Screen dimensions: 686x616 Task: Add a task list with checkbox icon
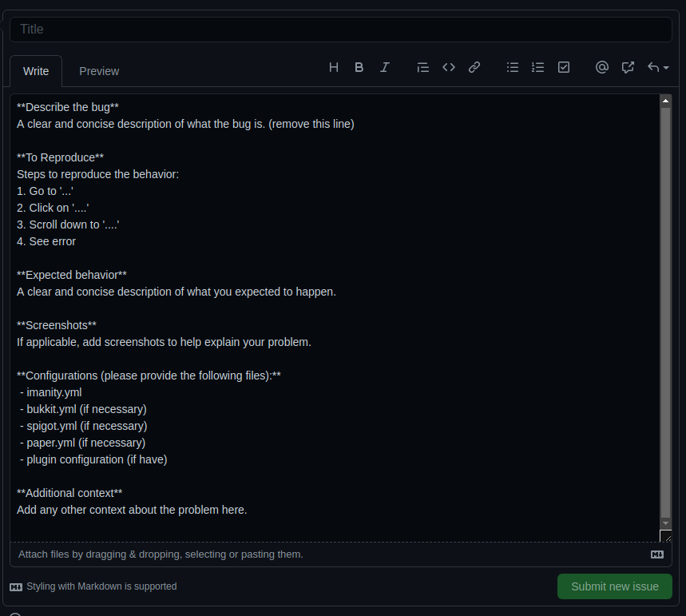pyautogui.click(x=564, y=67)
